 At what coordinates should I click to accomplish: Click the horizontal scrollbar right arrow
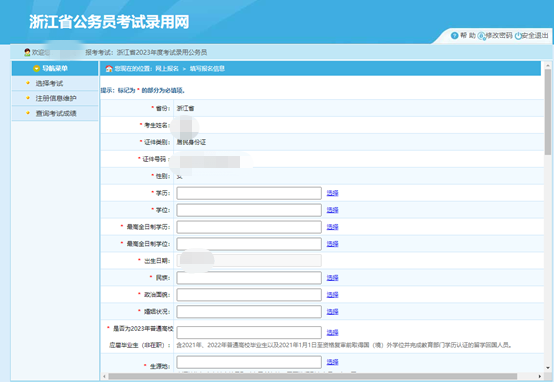pos(540,376)
